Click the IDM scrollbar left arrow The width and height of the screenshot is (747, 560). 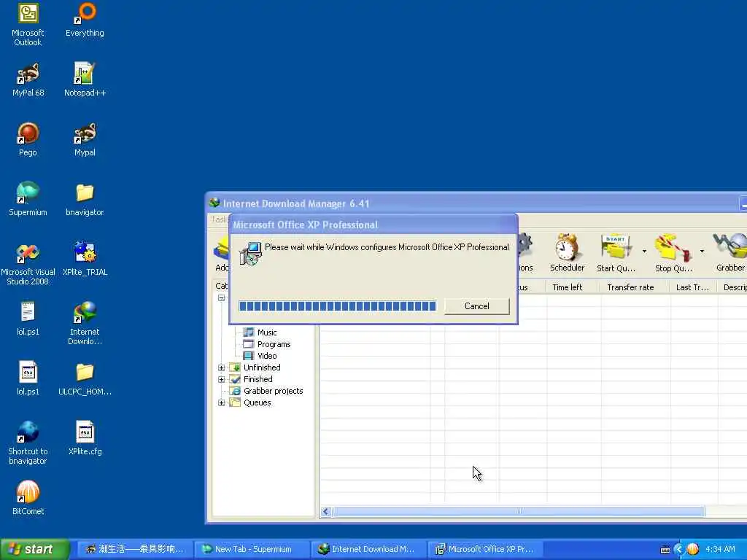pos(326,512)
